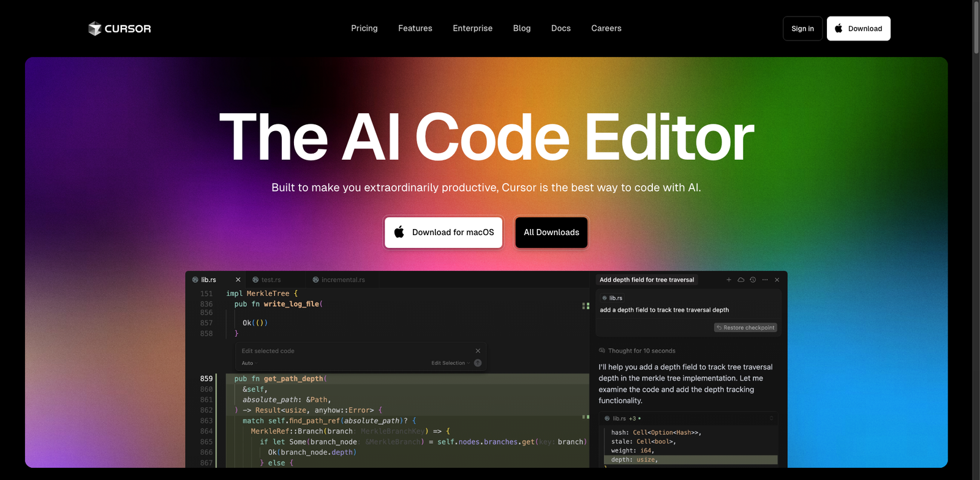Start a new chat with plus icon
The image size is (980, 480).
[729, 280]
